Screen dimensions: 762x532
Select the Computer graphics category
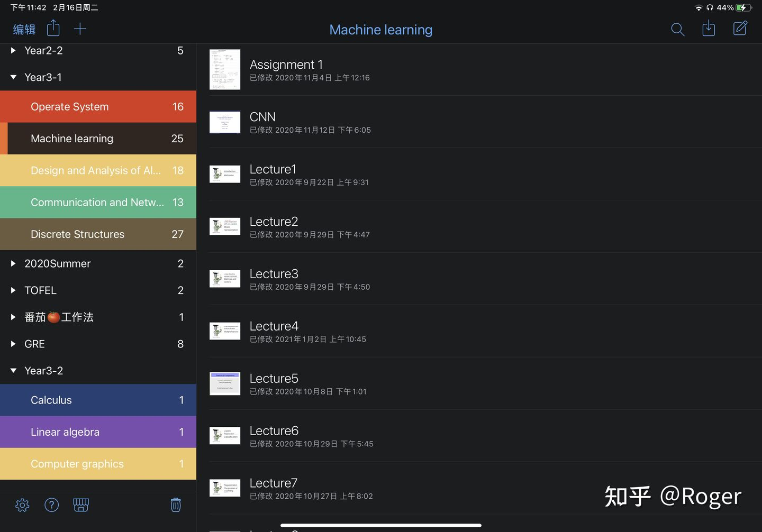coord(98,464)
